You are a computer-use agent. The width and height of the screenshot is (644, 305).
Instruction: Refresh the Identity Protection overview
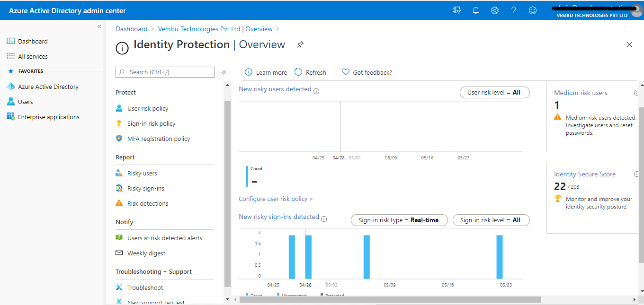click(310, 72)
